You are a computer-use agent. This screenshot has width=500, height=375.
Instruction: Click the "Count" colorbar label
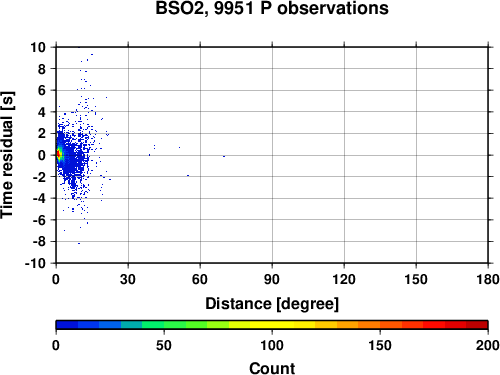[272, 369]
